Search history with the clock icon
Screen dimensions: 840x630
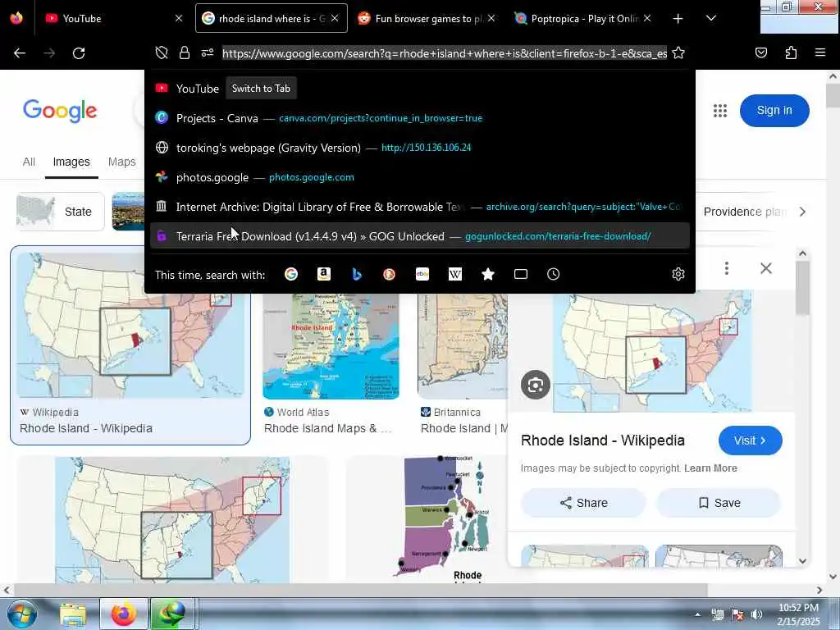pos(554,274)
